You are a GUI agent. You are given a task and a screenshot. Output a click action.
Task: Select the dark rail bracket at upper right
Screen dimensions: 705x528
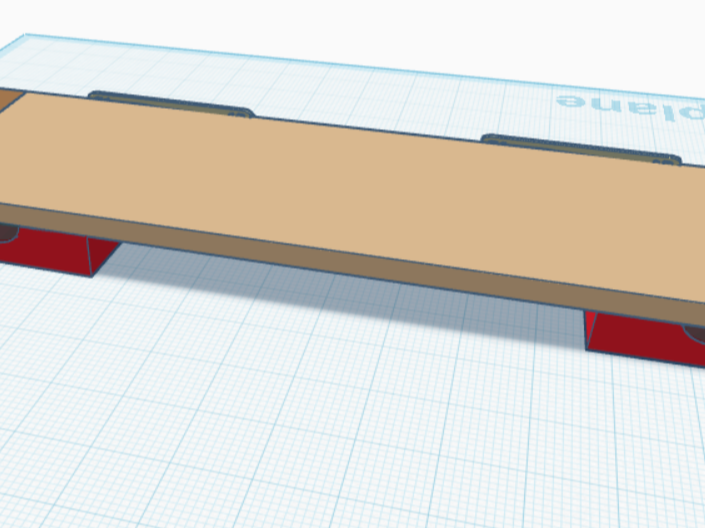581,149
